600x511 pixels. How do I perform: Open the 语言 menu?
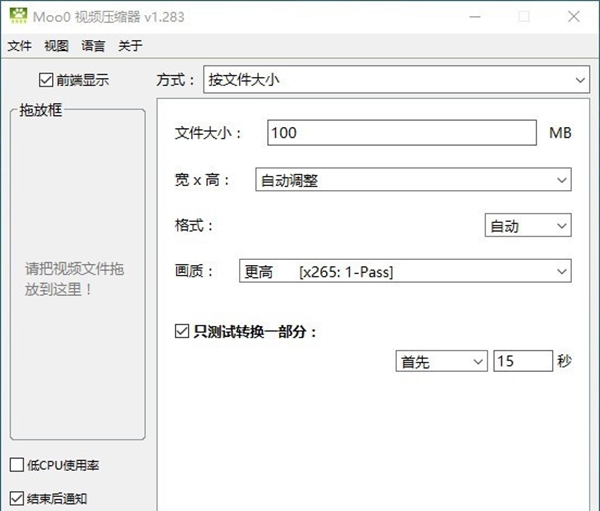[93, 46]
